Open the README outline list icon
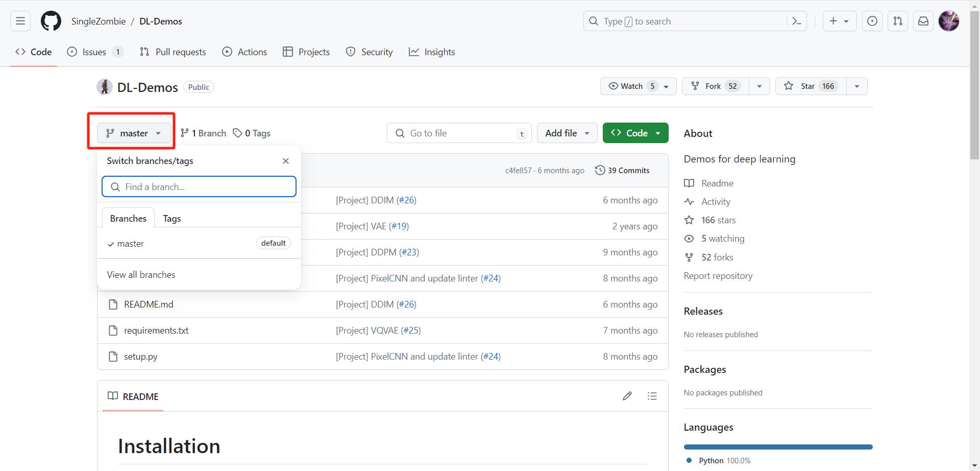The height and width of the screenshot is (471, 980). click(x=652, y=396)
